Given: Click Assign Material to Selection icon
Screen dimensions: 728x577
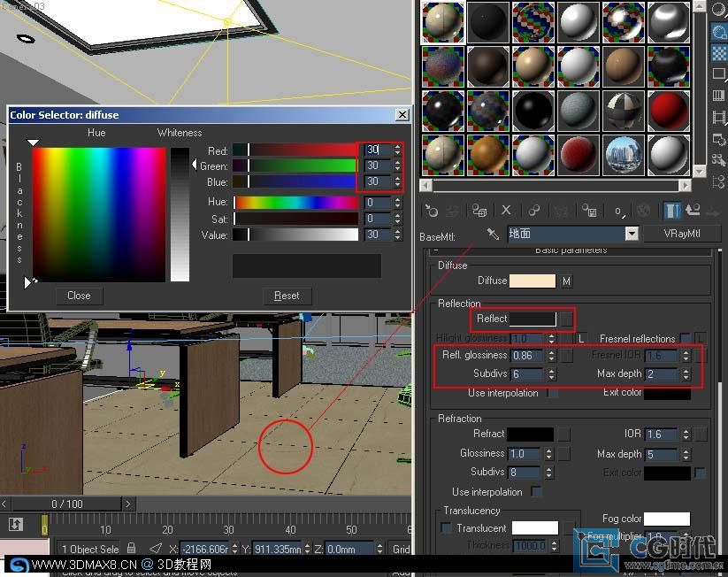Looking at the screenshot, I should (x=479, y=212).
